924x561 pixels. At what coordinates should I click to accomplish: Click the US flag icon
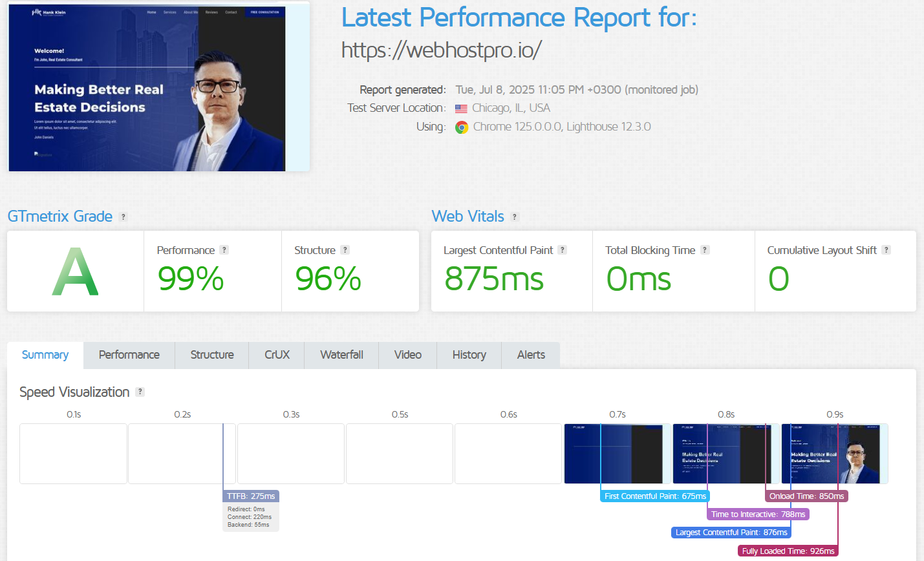click(x=461, y=109)
